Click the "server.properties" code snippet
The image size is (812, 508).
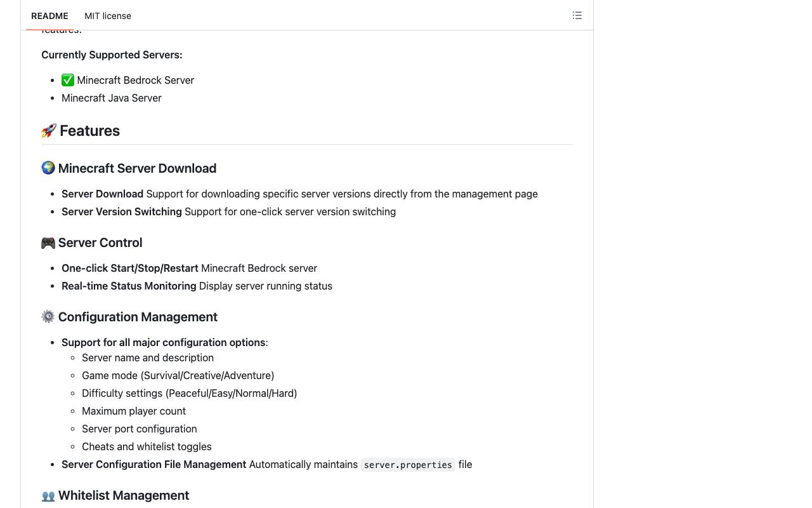[x=408, y=465]
